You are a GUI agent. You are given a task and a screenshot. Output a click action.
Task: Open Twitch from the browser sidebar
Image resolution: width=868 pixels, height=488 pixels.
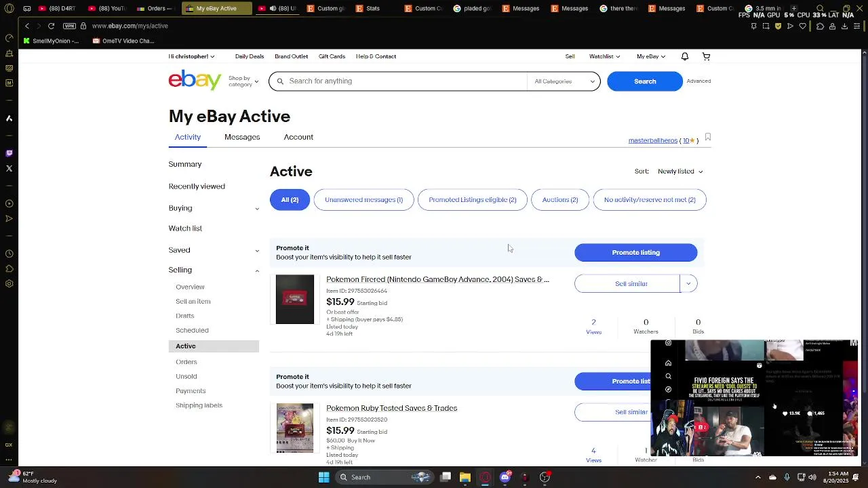click(x=9, y=153)
